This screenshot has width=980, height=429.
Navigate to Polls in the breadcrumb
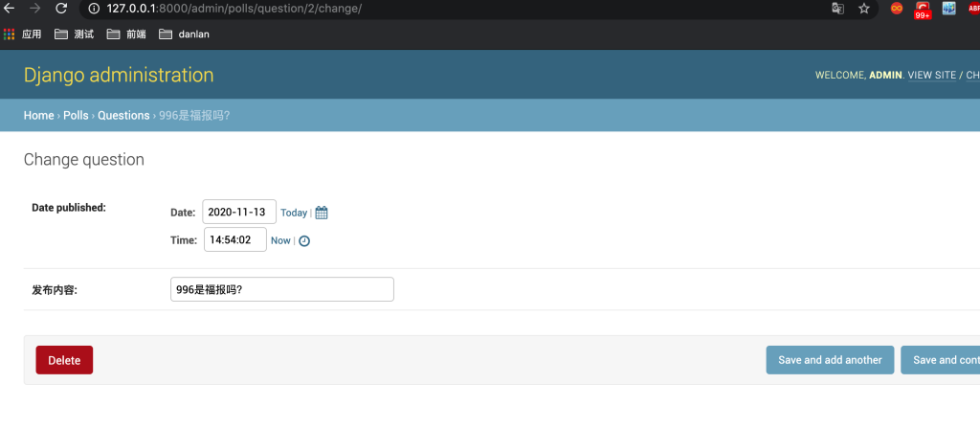[x=76, y=115]
